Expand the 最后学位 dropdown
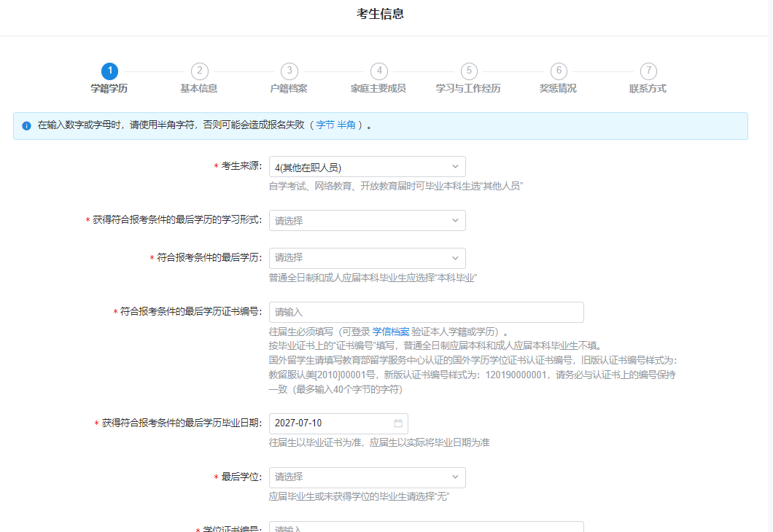The width and height of the screenshot is (773, 532). click(x=368, y=477)
